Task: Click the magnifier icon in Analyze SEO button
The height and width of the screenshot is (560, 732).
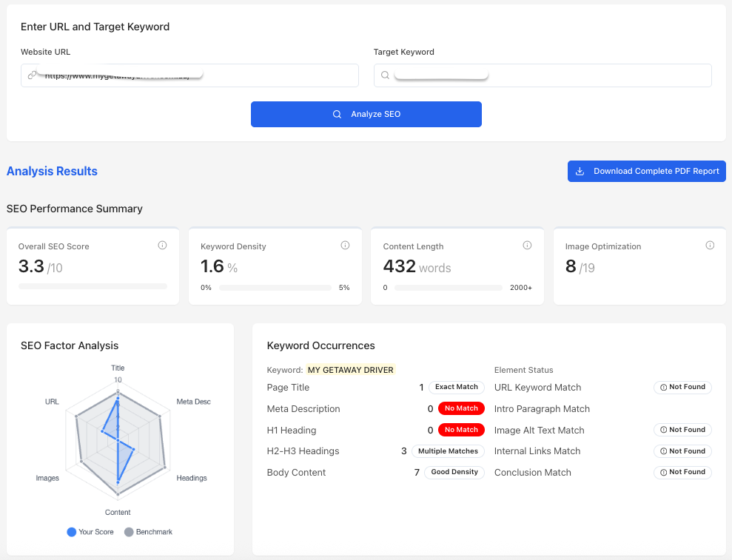Action: click(x=337, y=114)
